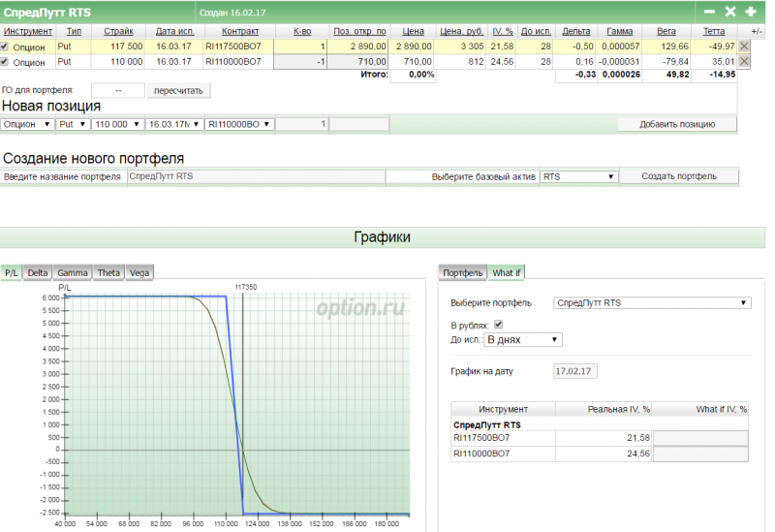
Task: Show the Vega chart tab
Action: (139, 273)
